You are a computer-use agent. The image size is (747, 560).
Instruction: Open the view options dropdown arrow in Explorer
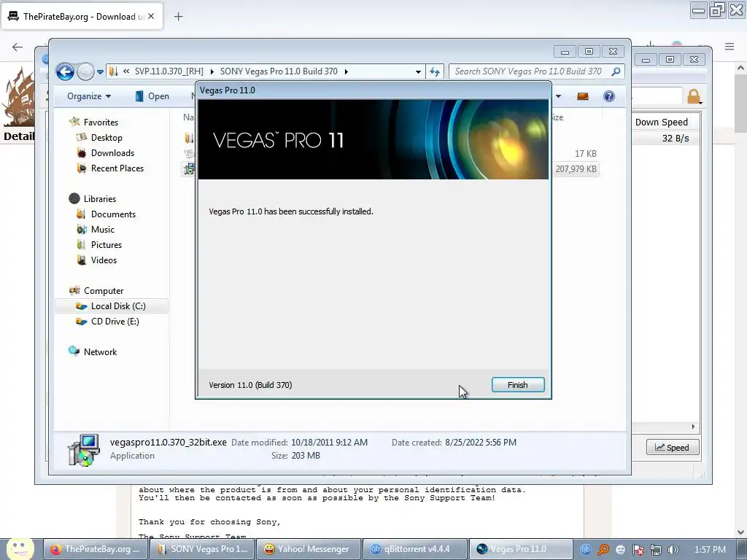coord(558,96)
